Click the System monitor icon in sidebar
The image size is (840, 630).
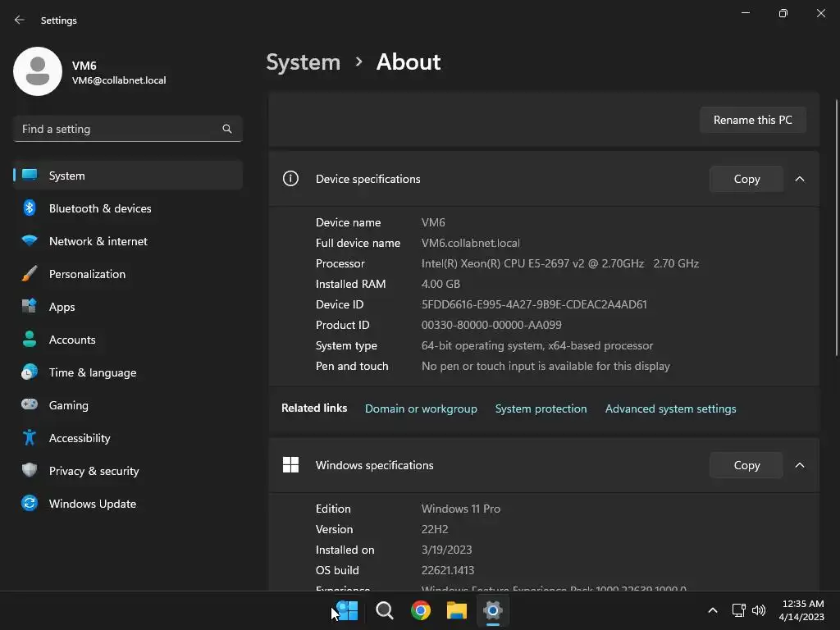[30, 176]
